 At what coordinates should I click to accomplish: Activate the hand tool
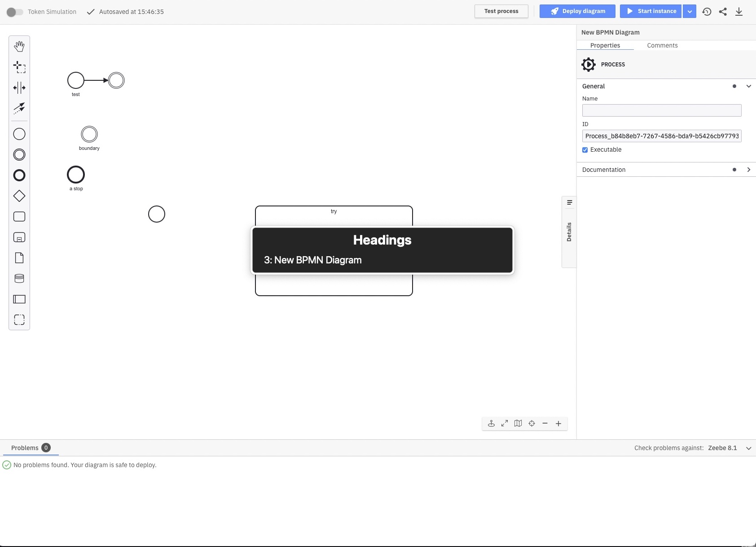[x=19, y=46]
